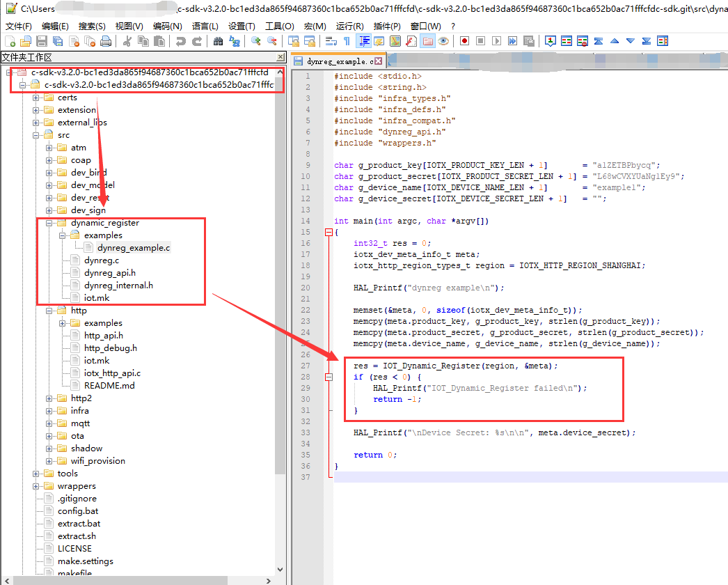Click the Save All toolbar icon

[58, 41]
